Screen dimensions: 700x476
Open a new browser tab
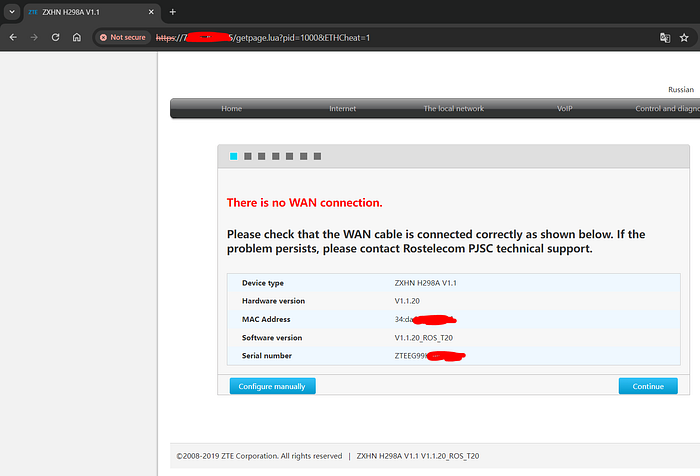tap(173, 12)
